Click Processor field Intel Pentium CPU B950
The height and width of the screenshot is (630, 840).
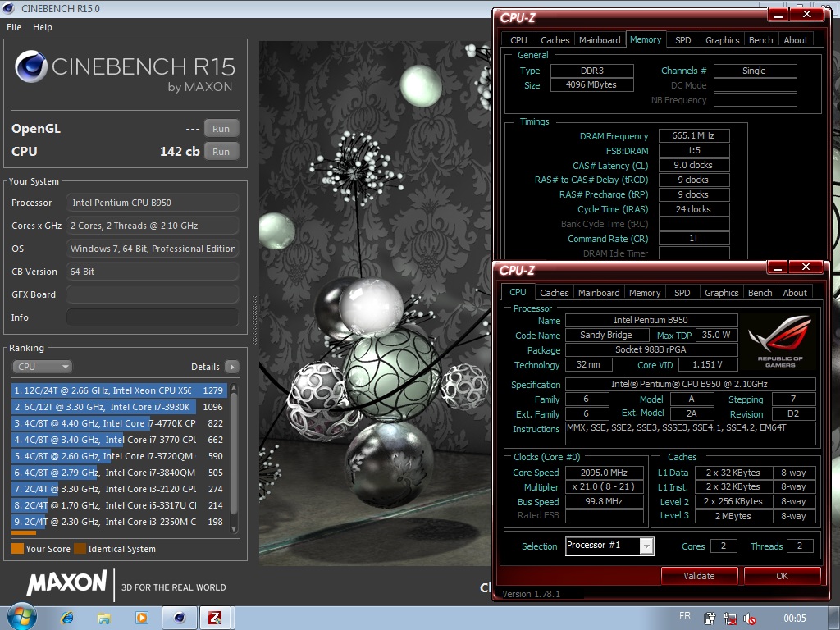pos(152,203)
